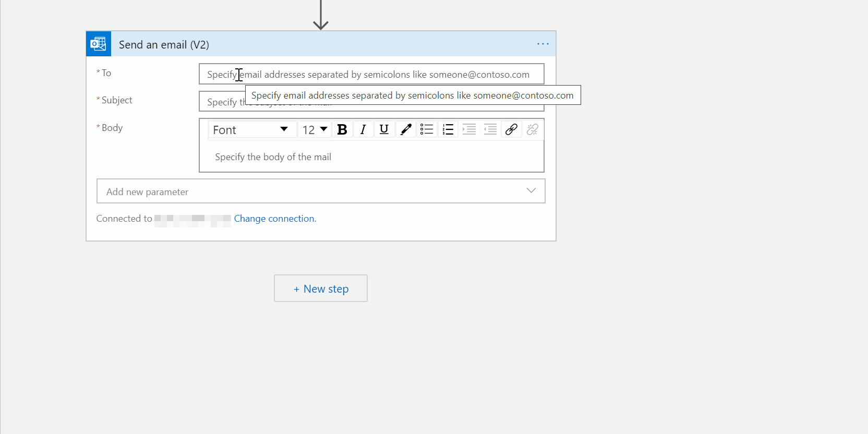868x434 pixels.
Task: Focus the To email address field
Action: pyautogui.click(x=371, y=74)
